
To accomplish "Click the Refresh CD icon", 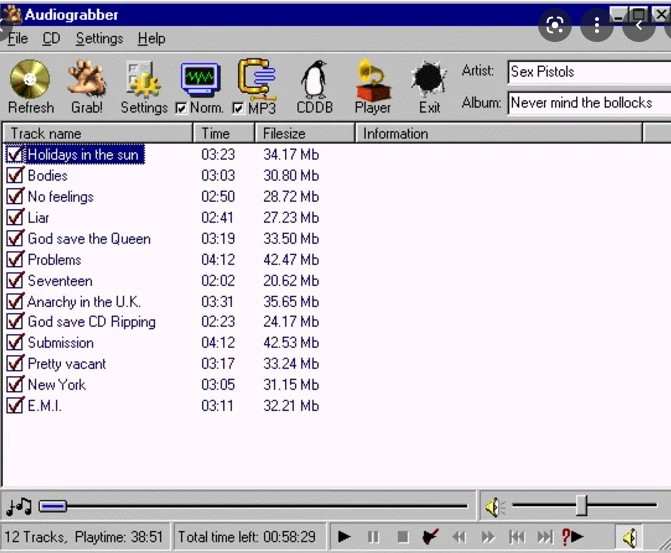I will (30, 80).
